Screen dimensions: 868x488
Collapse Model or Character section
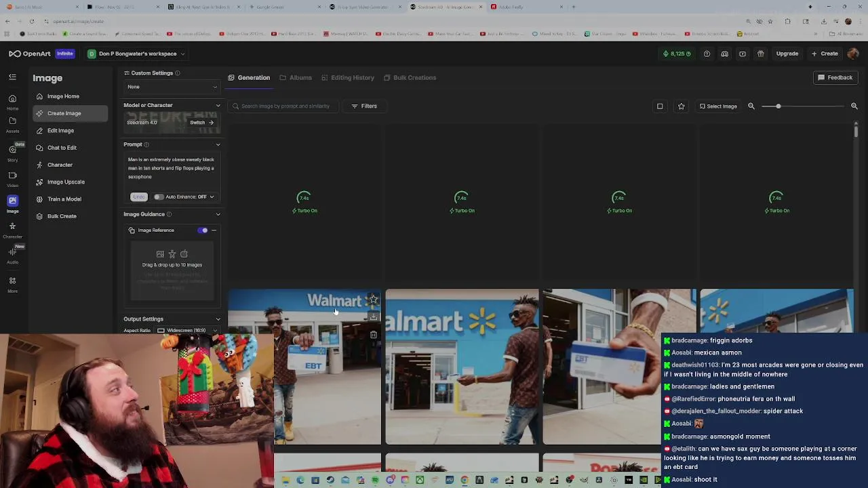click(x=218, y=105)
